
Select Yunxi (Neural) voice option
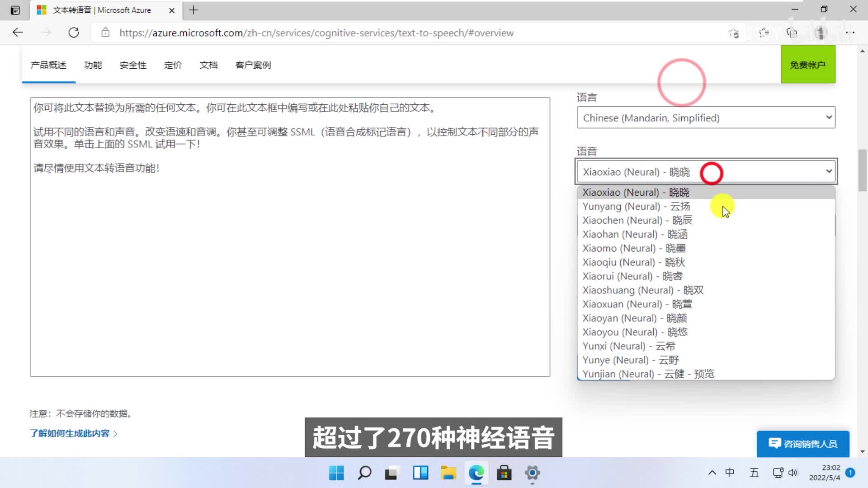coord(628,346)
